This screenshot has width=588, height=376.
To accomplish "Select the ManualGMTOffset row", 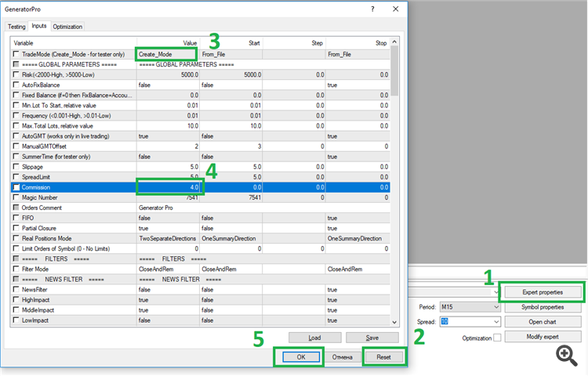I will (x=200, y=146).
